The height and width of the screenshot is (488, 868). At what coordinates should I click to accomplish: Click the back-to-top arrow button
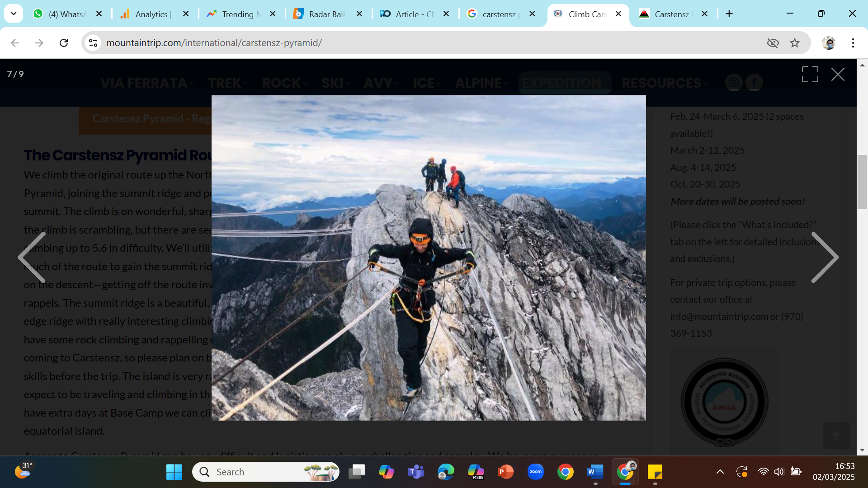[836, 436]
